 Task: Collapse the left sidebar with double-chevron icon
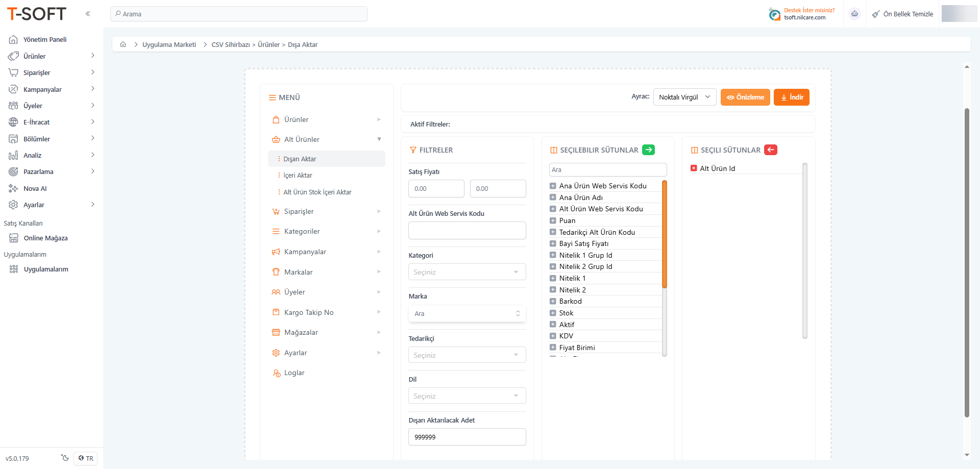click(x=88, y=14)
